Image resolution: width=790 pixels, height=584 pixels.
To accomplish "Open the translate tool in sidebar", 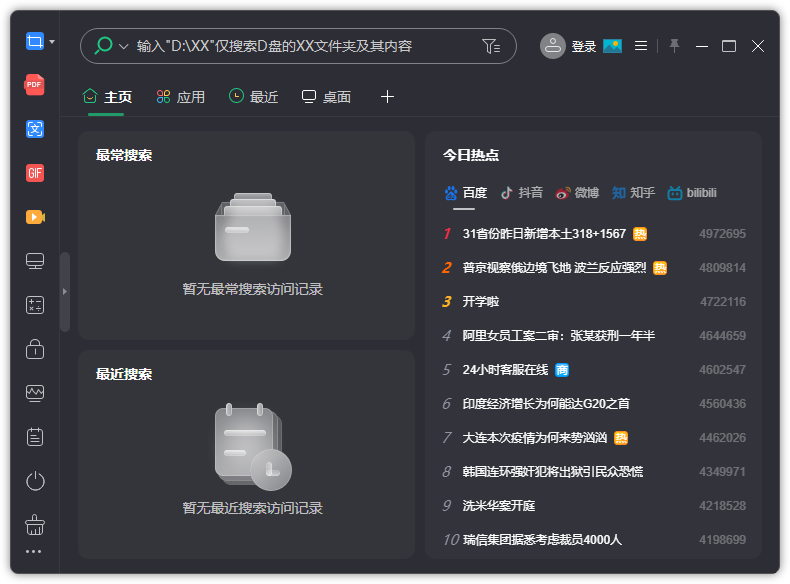I will [35, 129].
